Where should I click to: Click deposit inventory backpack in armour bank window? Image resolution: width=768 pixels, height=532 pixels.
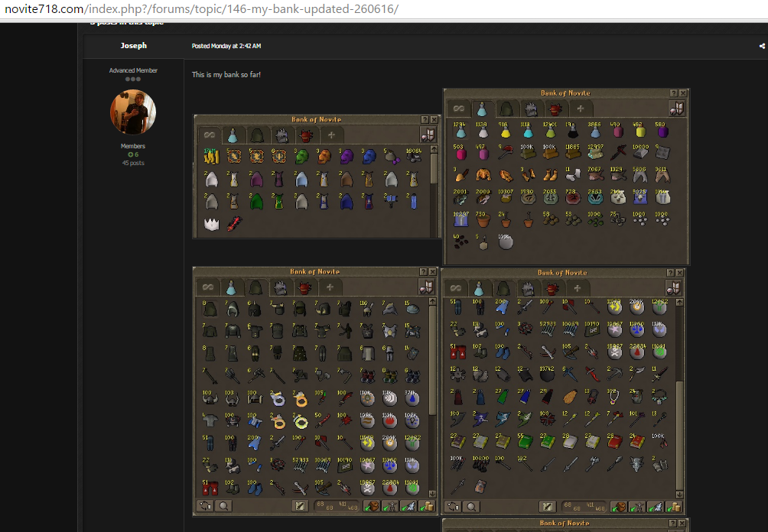coord(371,506)
